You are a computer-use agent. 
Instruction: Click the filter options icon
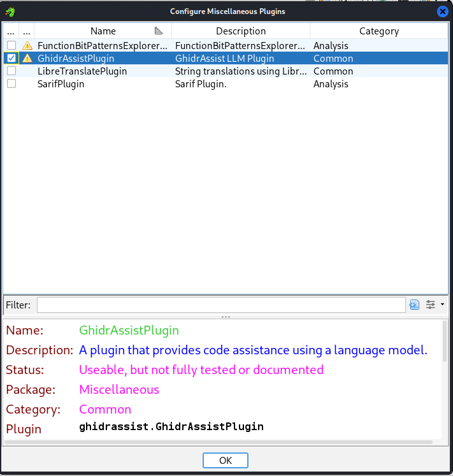coord(431,305)
